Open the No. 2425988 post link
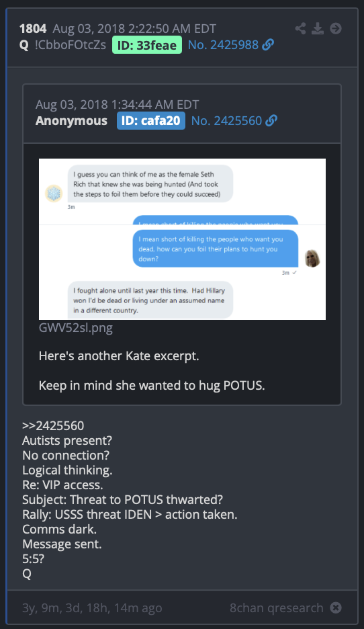Image resolution: width=364 pixels, height=629 pixels. coord(223,45)
